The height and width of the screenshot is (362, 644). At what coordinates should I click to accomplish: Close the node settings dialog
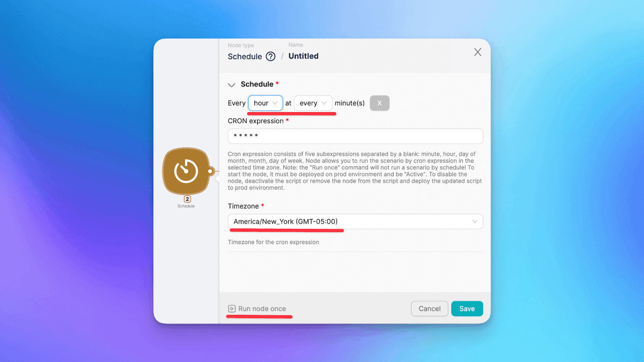[x=477, y=52]
